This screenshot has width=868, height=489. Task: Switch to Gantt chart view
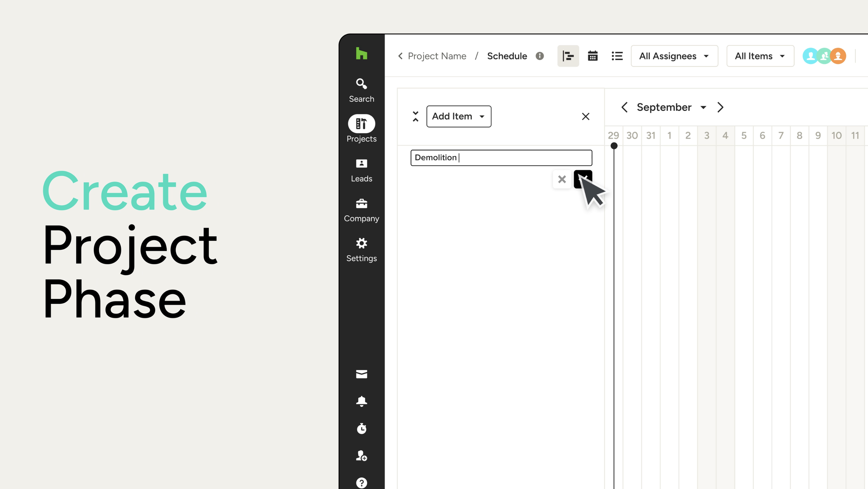tap(568, 56)
